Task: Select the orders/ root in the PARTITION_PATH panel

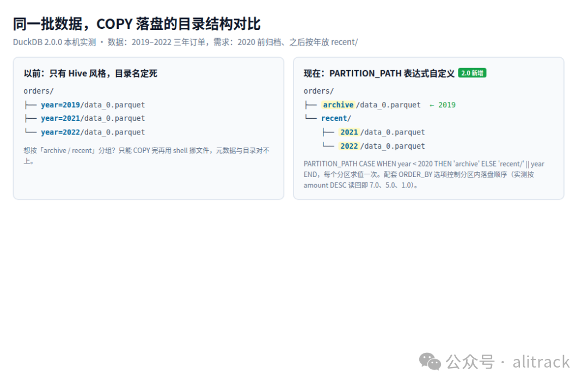Action: (318, 91)
